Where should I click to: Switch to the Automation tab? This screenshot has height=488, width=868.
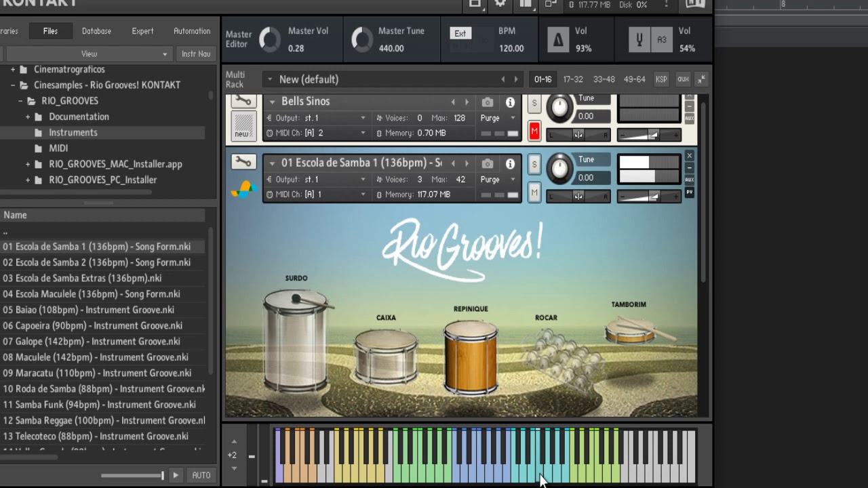coord(192,31)
